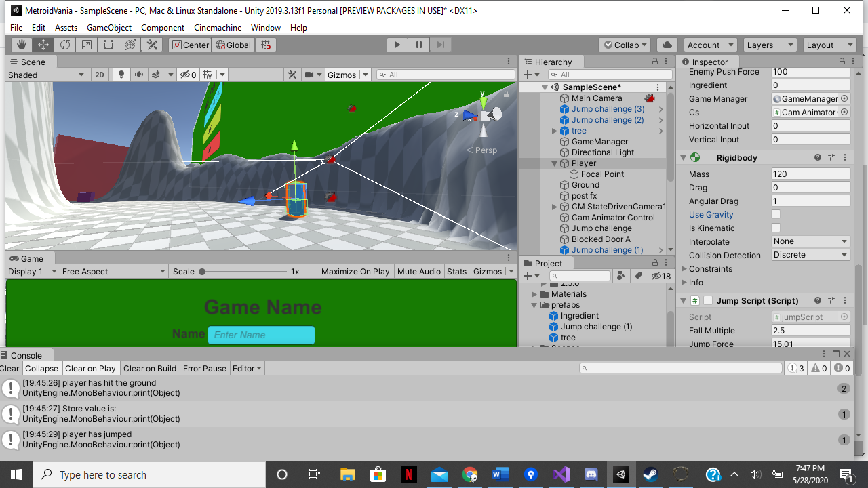Select the Hand tool
The image size is (868, 488).
point(22,45)
